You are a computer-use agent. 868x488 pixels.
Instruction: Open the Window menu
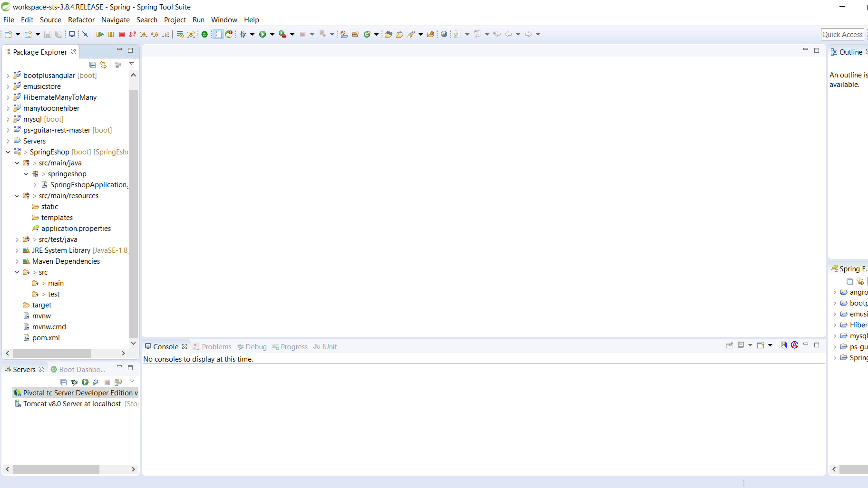pyautogui.click(x=224, y=20)
